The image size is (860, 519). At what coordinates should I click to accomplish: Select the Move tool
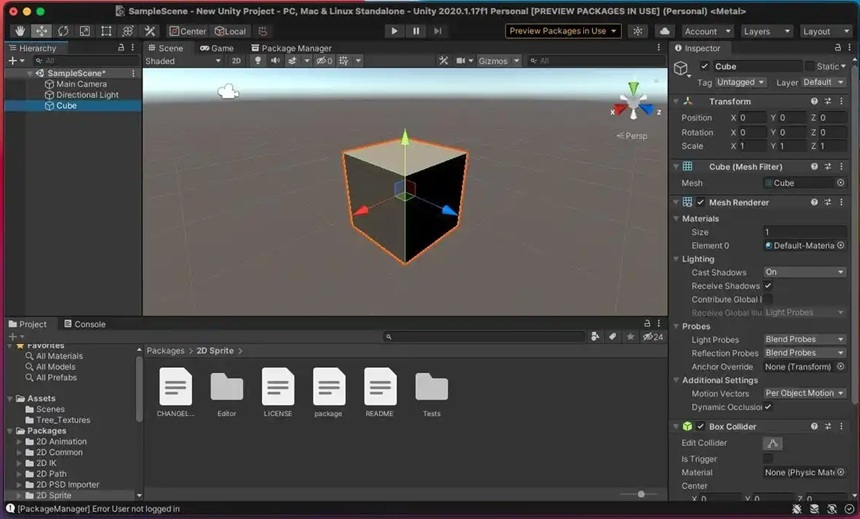point(42,31)
